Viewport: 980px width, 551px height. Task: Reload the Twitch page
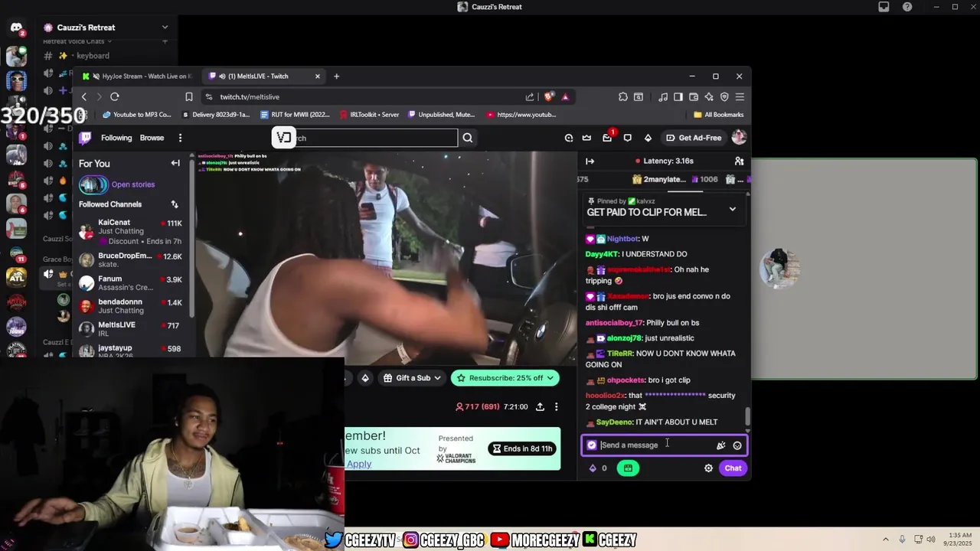click(x=115, y=97)
